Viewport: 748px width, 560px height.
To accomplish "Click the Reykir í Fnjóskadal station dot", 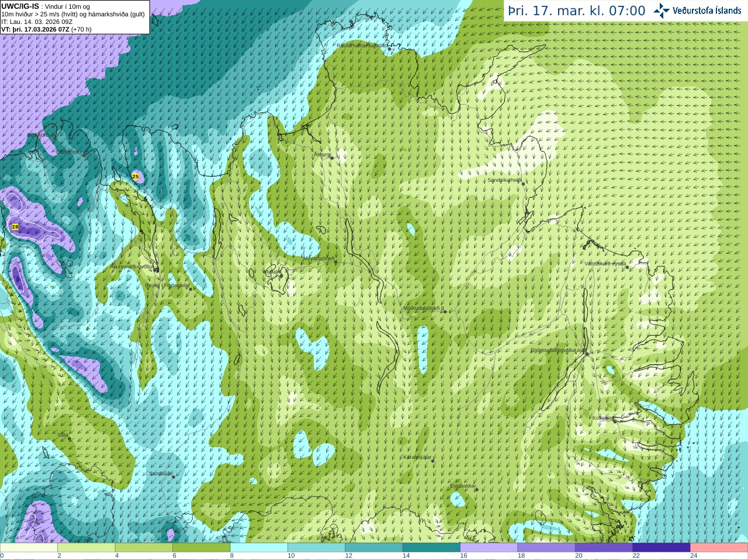I will pyautogui.click(x=191, y=289).
